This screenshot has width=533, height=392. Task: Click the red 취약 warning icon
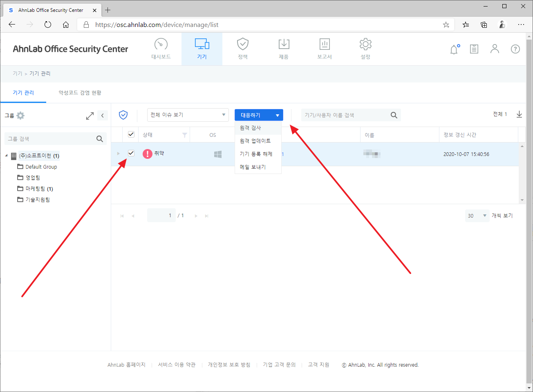(x=147, y=154)
